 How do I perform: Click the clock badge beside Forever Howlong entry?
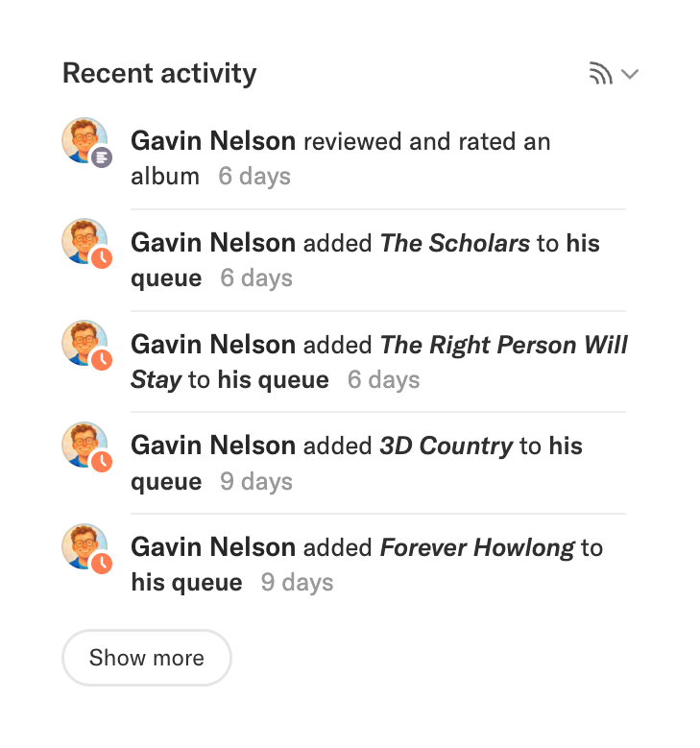click(102, 564)
